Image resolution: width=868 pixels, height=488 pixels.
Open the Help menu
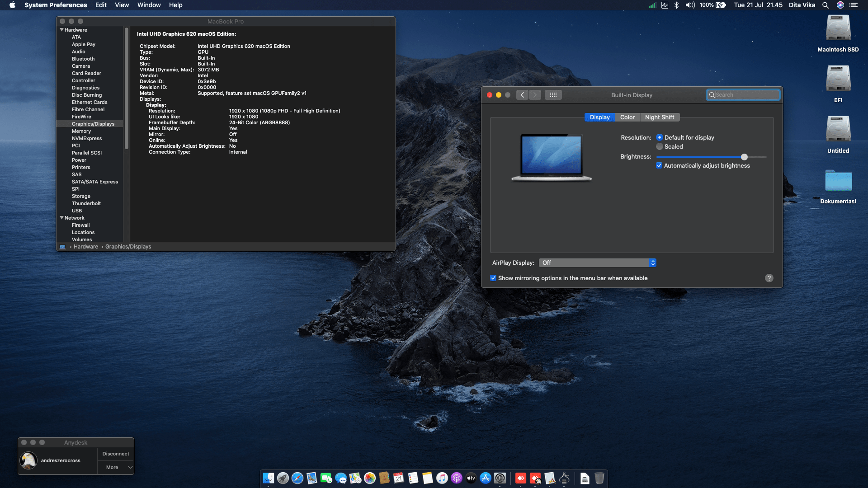175,5
